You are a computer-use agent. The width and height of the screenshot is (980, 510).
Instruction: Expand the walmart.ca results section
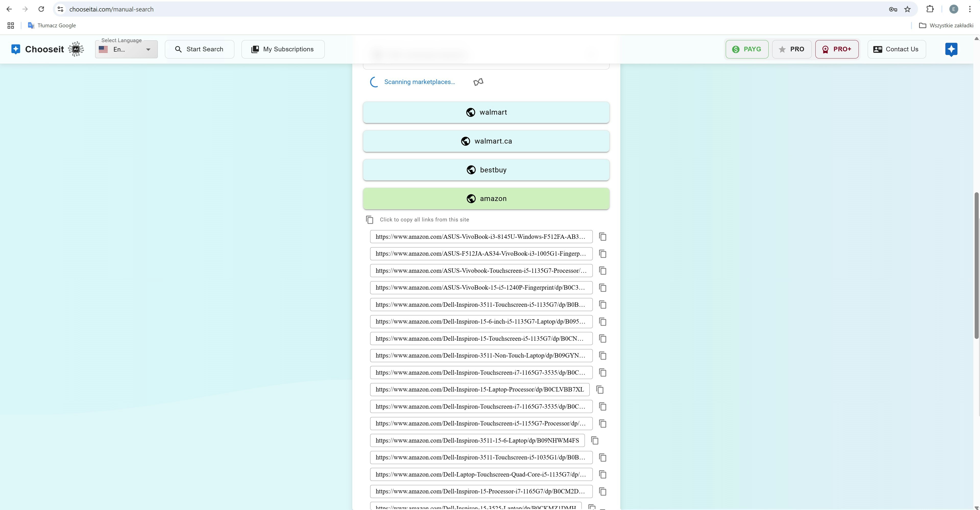[486, 141]
